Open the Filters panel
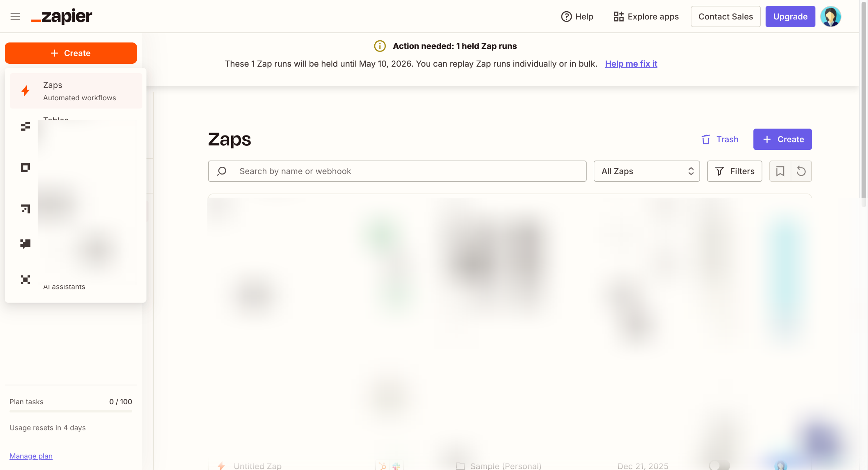868x470 pixels. 734,171
